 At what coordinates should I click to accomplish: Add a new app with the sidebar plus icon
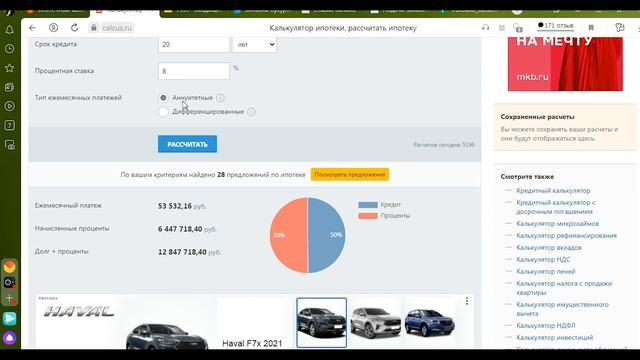coord(9,298)
